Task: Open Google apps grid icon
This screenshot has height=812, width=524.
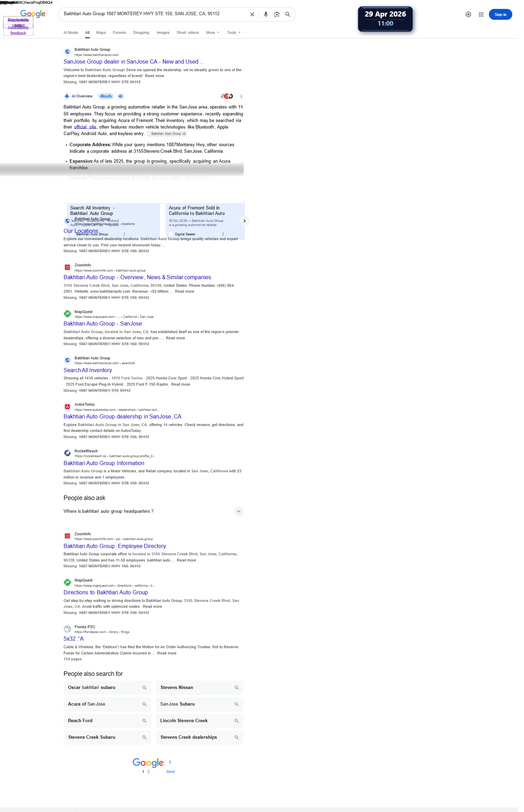Action: (x=481, y=15)
